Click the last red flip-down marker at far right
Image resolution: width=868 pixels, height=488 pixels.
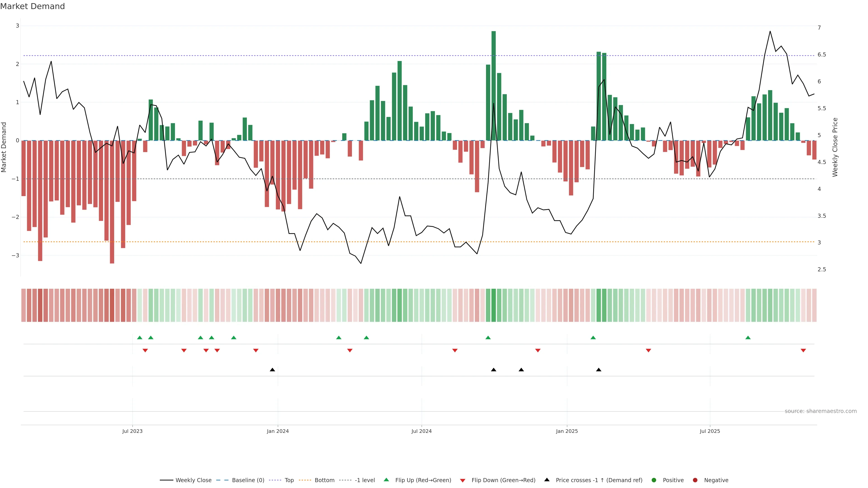[803, 351]
